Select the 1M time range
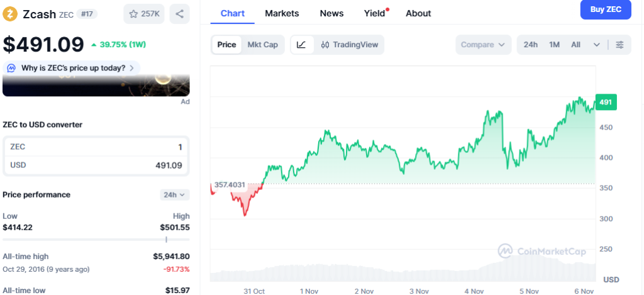Image resolution: width=644 pixels, height=295 pixels. pyautogui.click(x=554, y=45)
